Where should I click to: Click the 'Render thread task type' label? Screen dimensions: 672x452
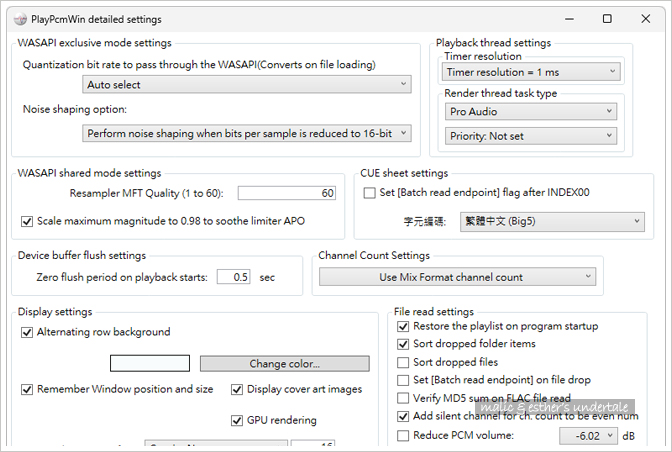pos(500,93)
